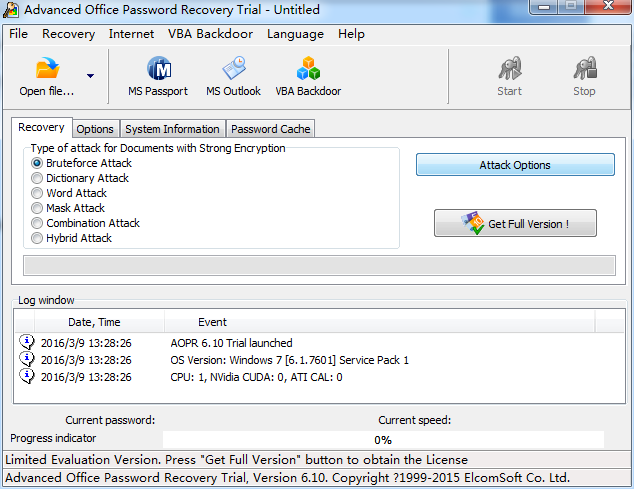Open the MS Outlook recovery tool
634x489 pixels.
(233, 76)
